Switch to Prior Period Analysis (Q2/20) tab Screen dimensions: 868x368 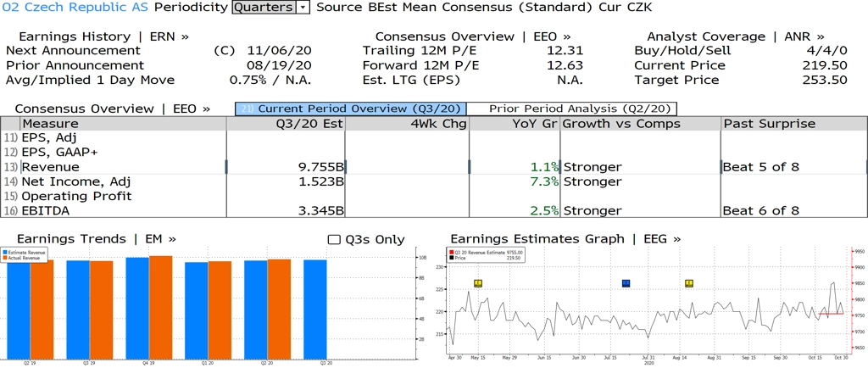coord(572,109)
